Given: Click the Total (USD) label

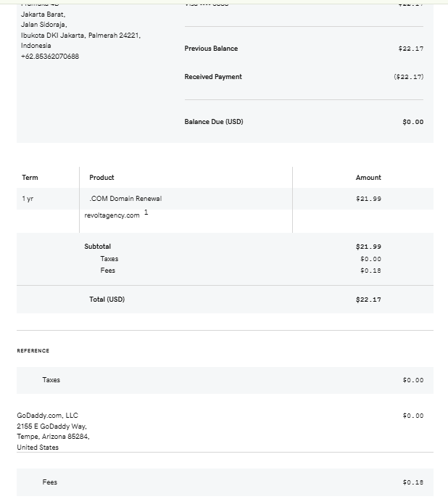Looking at the screenshot, I should tap(107, 300).
